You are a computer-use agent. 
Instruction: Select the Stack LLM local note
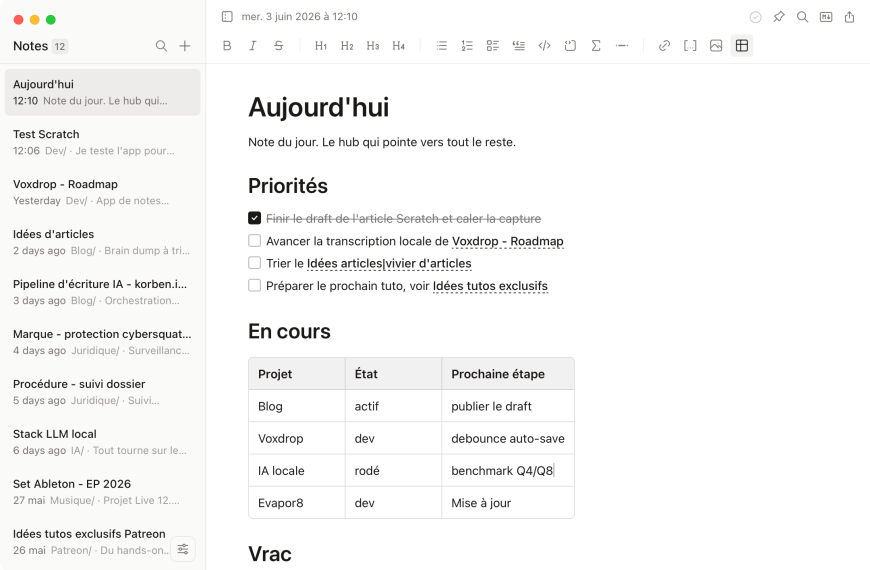point(103,442)
